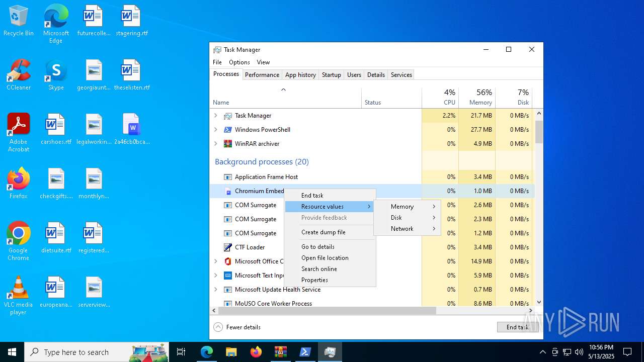644x362 pixels.
Task: Choose Open file location in context menu
Action: point(330,258)
